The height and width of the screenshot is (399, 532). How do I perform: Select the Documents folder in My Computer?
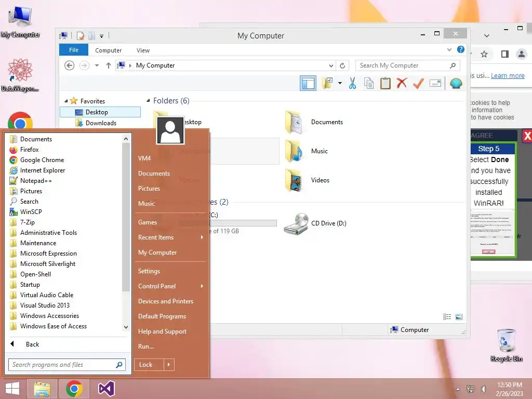314,122
